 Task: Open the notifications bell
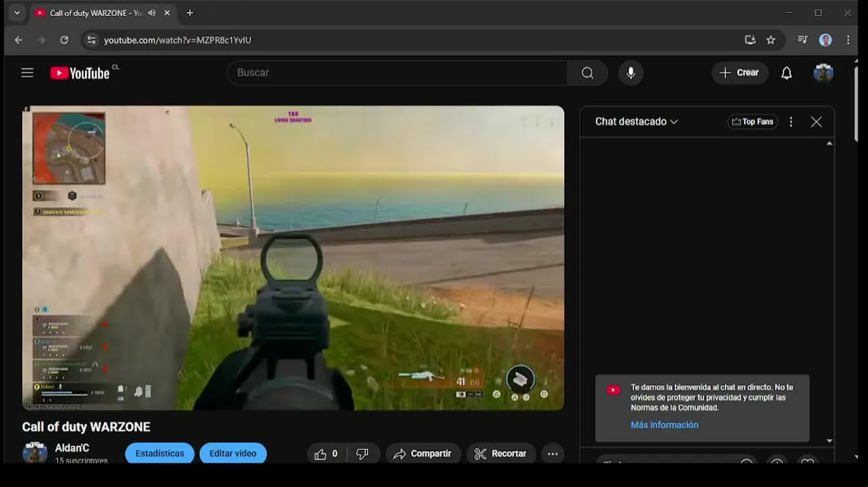(786, 72)
